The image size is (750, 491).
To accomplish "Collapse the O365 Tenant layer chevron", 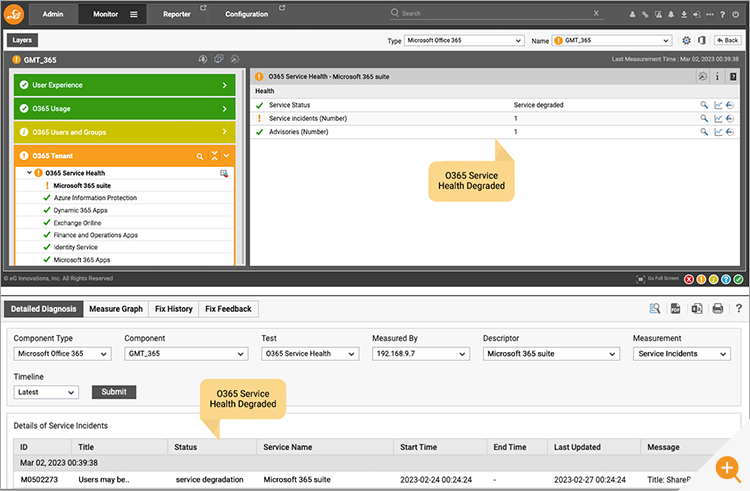I will (x=227, y=156).
